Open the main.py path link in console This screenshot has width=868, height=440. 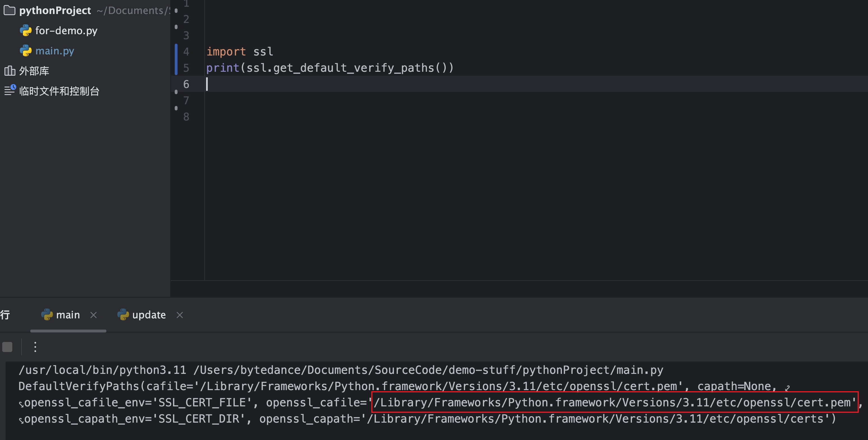428,370
